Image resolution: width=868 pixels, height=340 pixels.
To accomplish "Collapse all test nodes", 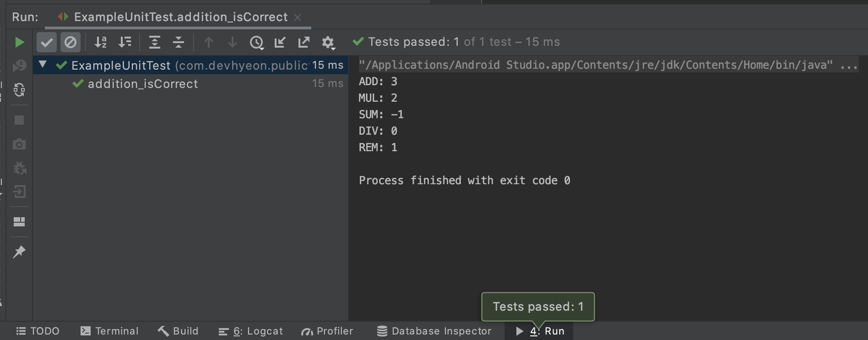I will click(x=179, y=42).
